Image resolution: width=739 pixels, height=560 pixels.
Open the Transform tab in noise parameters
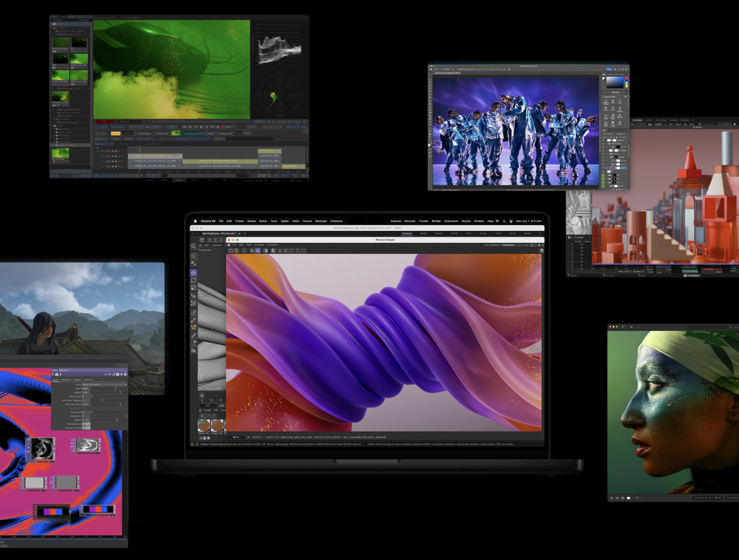66,379
